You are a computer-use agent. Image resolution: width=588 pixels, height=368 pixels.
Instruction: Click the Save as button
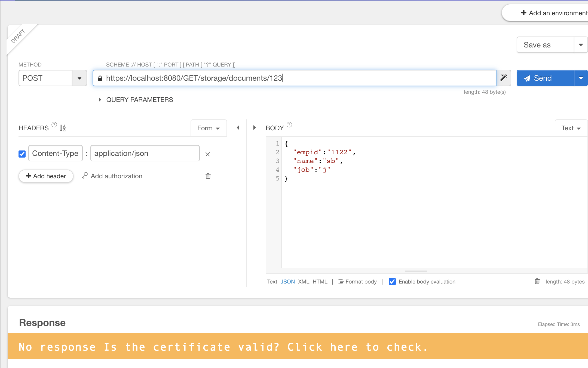[545, 45]
